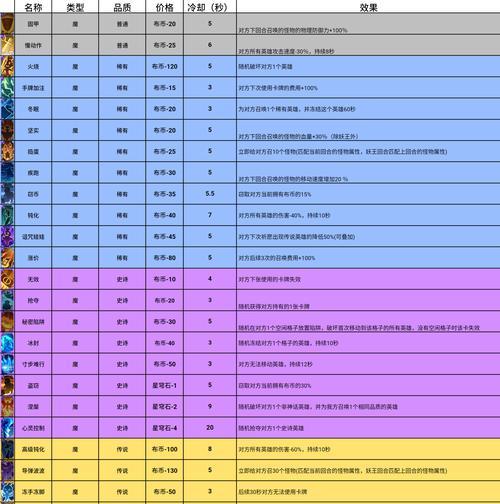Click the price cell 星穹石-4
The width and height of the screenshot is (500, 504).
click(165, 428)
